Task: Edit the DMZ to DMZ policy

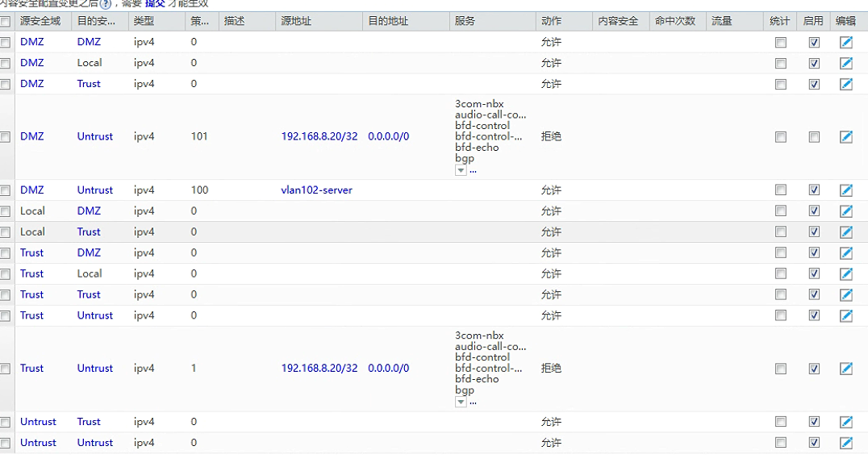Action: [845, 42]
